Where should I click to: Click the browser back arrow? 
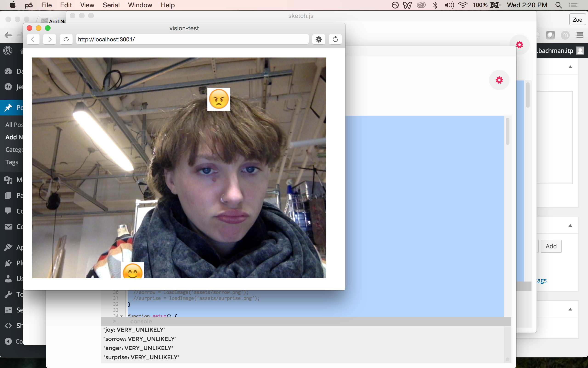[8, 35]
